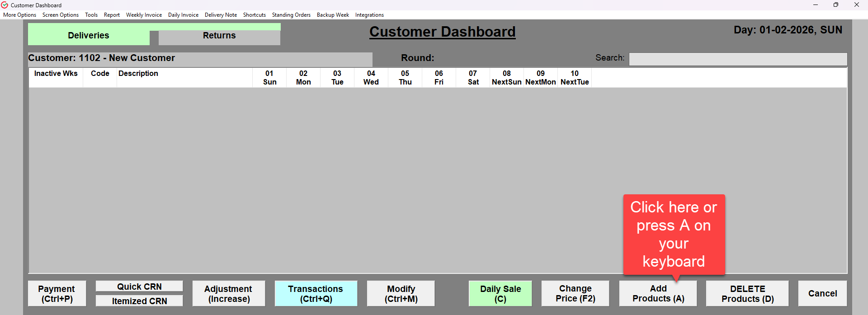The image size is (868, 315).
Task: Click the Customer Dashboard heading
Action: point(442,32)
